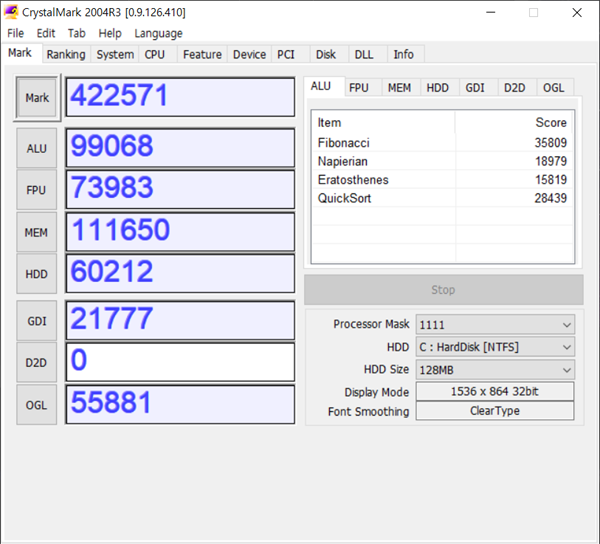The height and width of the screenshot is (544, 600).
Task: Select the main Mark tab
Action: [20, 53]
